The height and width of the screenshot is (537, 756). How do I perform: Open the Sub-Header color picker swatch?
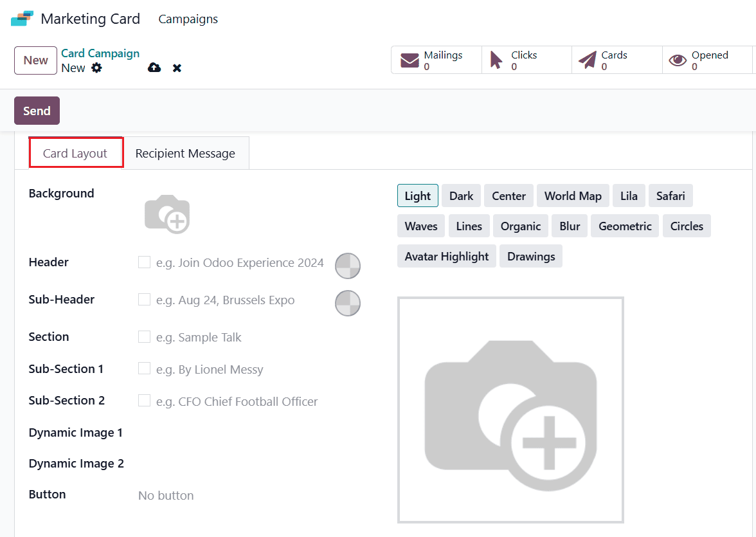tap(348, 303)
